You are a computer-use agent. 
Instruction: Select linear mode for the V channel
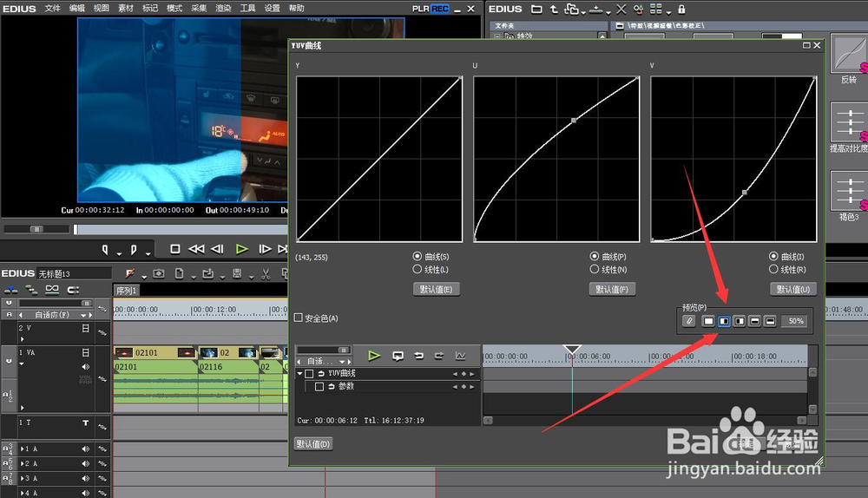(773, 269)
